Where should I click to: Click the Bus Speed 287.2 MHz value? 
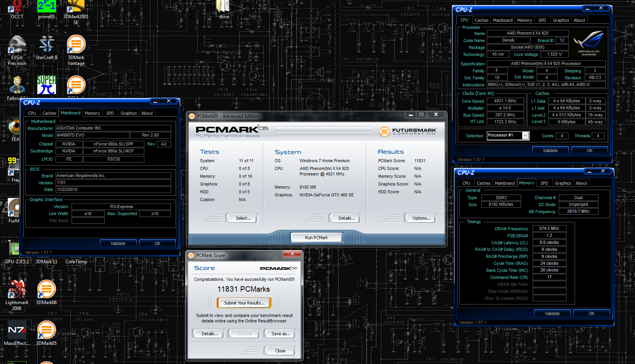coord(505,115)
